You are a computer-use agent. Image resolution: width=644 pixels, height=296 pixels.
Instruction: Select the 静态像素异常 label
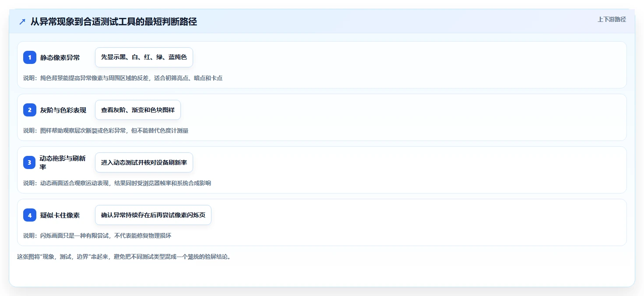click(60, 57)
